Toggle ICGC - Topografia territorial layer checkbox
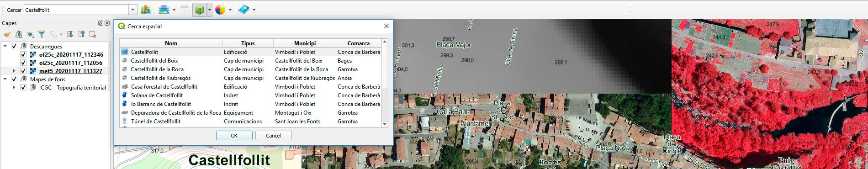Screen dimensions: 868x169 tap(23, 87)
